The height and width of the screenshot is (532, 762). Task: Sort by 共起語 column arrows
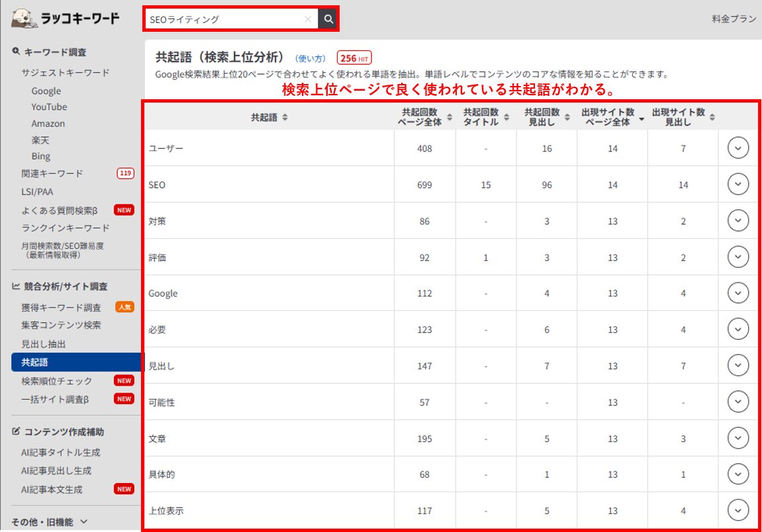285,117
